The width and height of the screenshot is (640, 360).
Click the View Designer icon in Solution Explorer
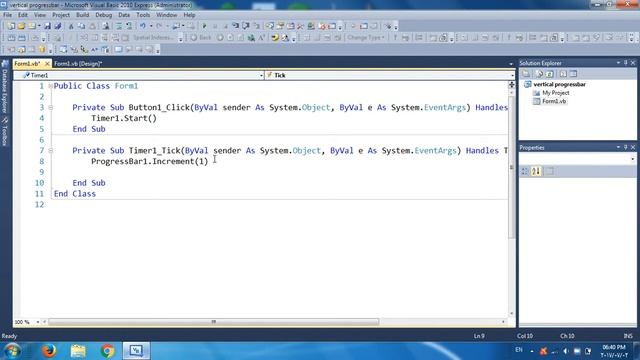[x=573, y=74]
